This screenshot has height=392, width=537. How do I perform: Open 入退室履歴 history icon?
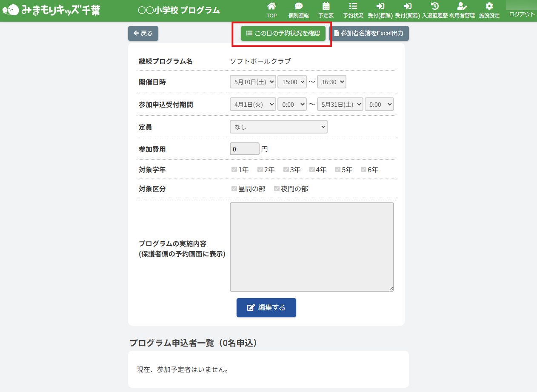pyautogui.click(x=434, y=6)
